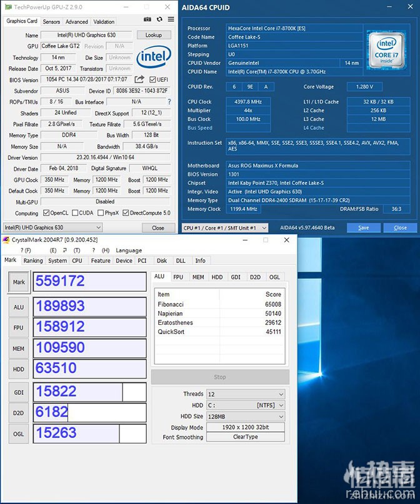Screen dimensions: 420x504
Task: Click the Intel Core i7 badge in AIDA64
Action: tap(386, 50)
